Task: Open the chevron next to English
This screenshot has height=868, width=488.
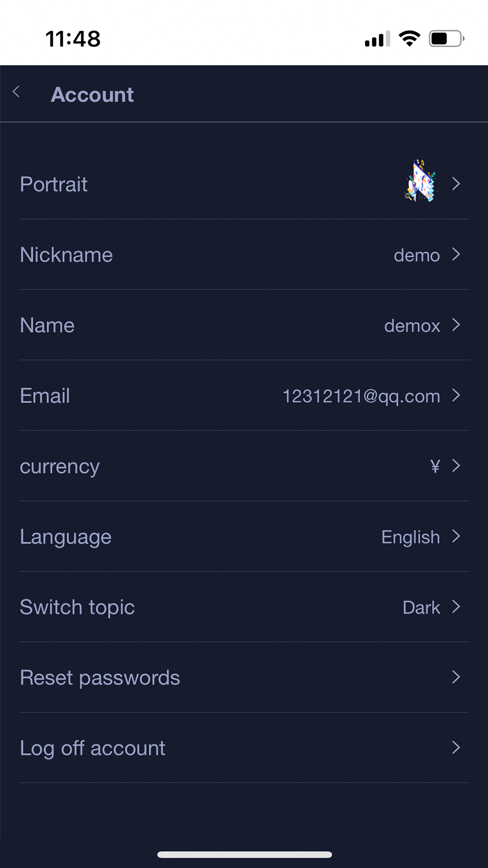Action: point(456,537)
